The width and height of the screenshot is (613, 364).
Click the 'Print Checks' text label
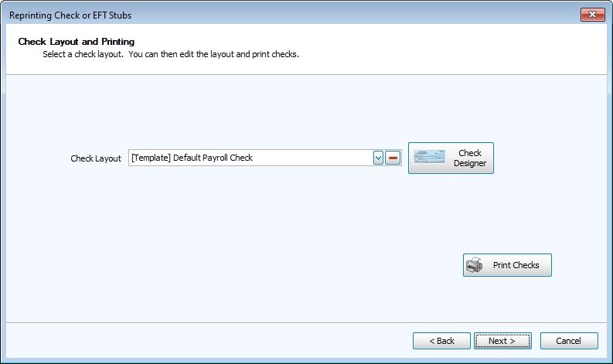pos(516,265)
